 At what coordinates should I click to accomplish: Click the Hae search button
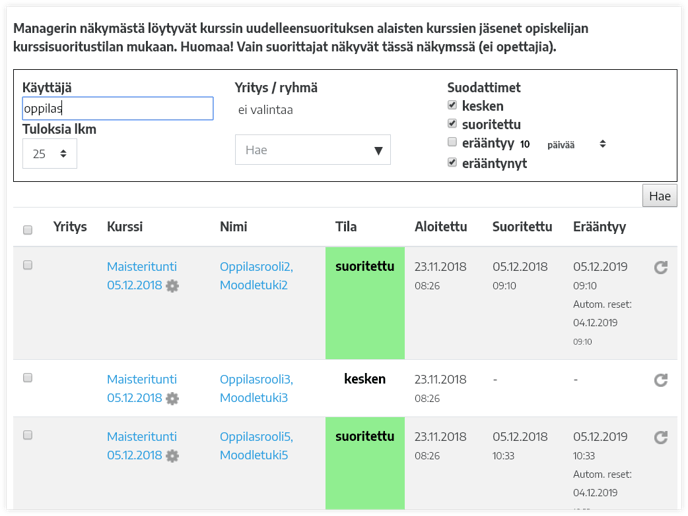click(x=659, y=196)
